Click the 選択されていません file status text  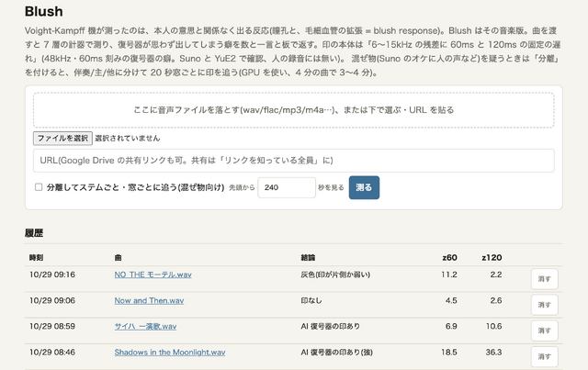coord(128,139)
